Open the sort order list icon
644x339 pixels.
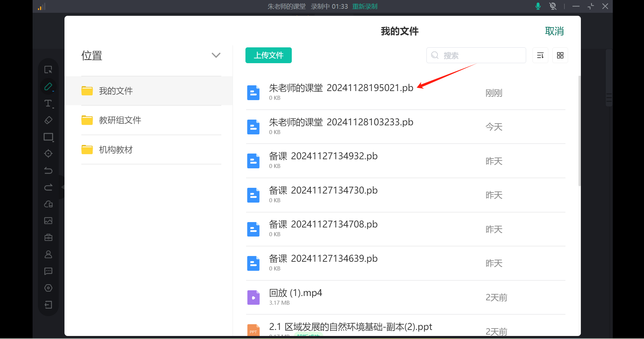540,55
